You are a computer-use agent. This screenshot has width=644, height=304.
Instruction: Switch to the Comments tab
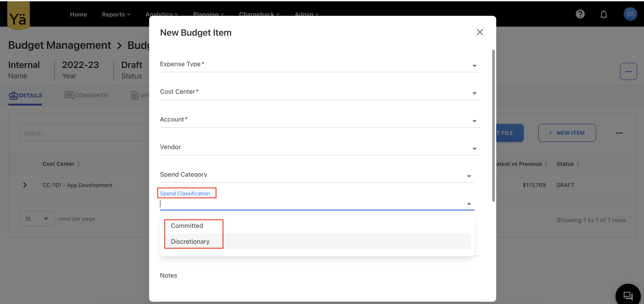pos(86,95)
